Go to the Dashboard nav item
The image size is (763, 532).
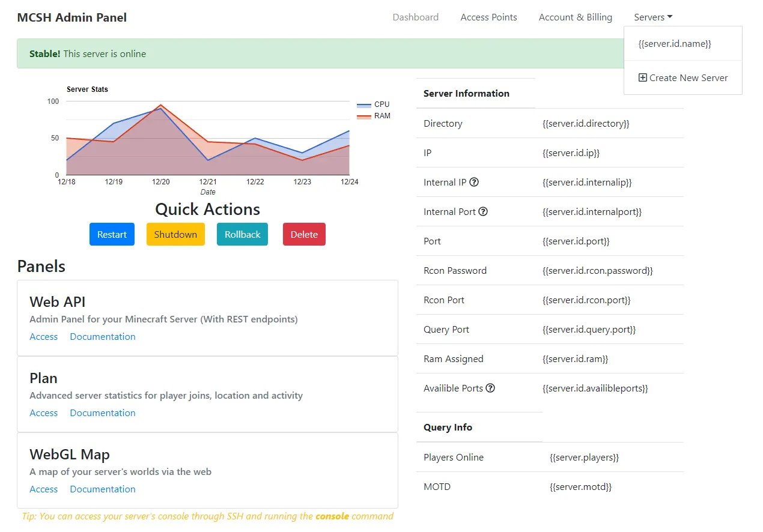click(x=415, y=17)
